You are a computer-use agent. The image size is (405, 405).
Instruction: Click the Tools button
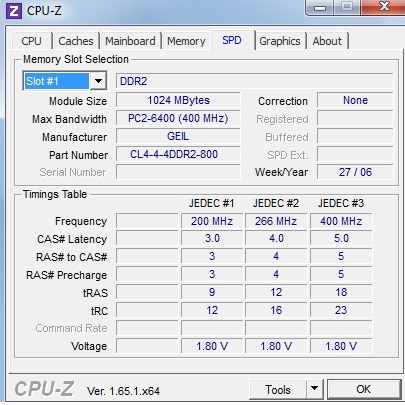[278, 389]
